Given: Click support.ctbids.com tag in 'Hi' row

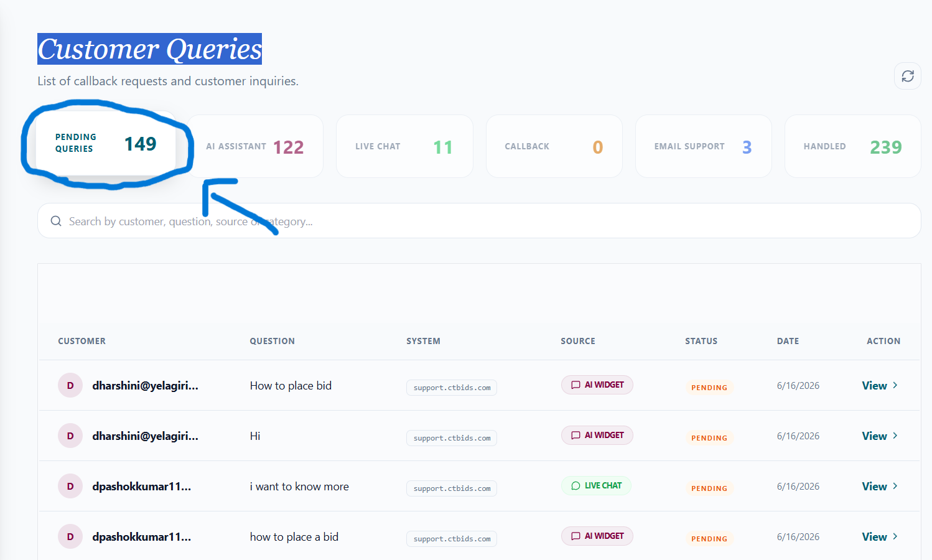Looking at the screenshot, I should 452,438.
